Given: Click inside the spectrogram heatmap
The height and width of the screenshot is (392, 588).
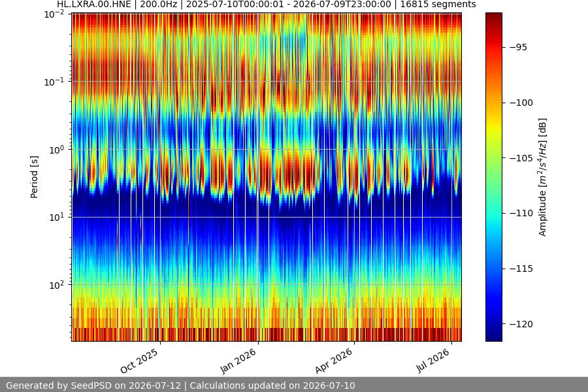Looking at the screenshot, I should 267,177.
